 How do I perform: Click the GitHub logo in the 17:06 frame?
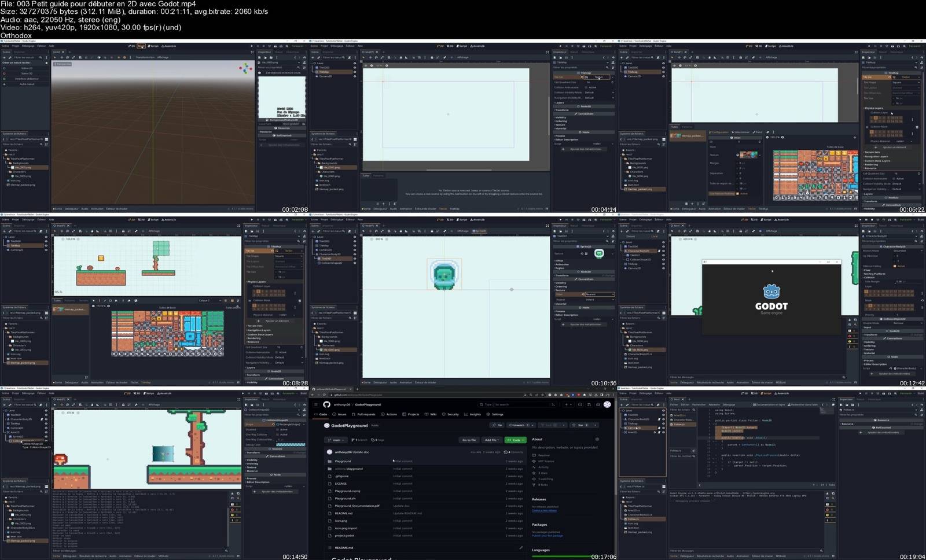click(326, 404)
